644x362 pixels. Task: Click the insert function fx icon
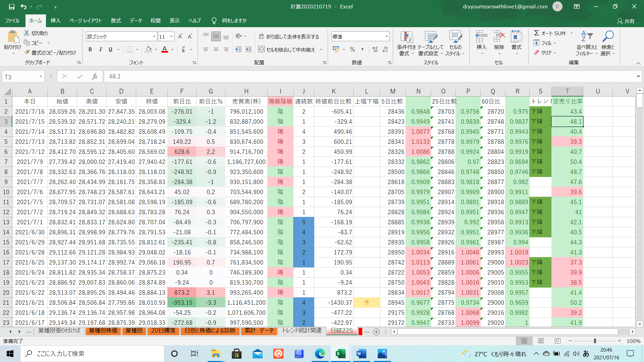click(95, 76)
